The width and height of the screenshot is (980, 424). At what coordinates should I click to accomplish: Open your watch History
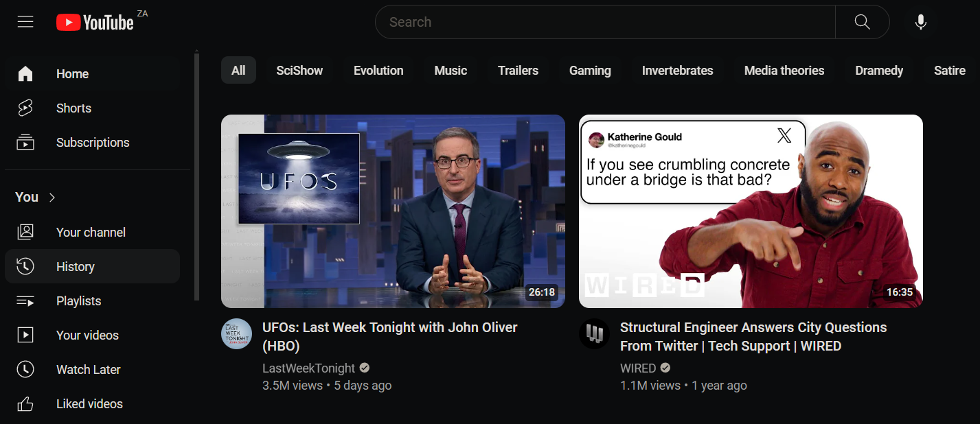pyautogui.click(x=76, y=266)
